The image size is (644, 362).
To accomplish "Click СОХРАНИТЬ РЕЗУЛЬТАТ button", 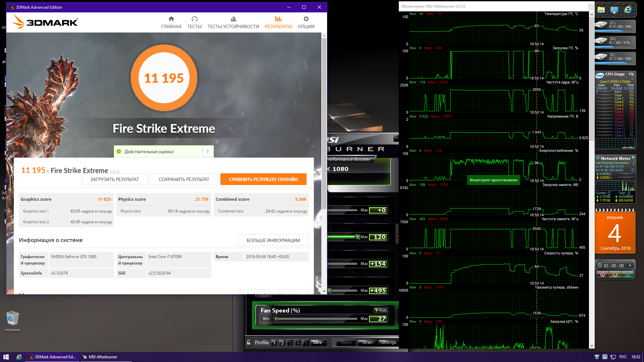I will (x=184, y=179).
